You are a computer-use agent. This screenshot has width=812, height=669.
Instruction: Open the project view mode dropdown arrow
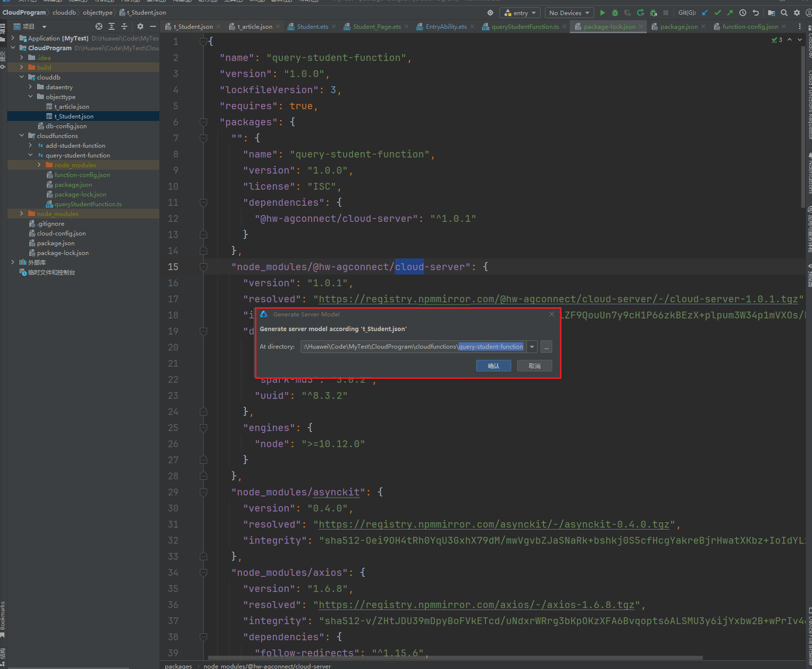coord(44,27)
